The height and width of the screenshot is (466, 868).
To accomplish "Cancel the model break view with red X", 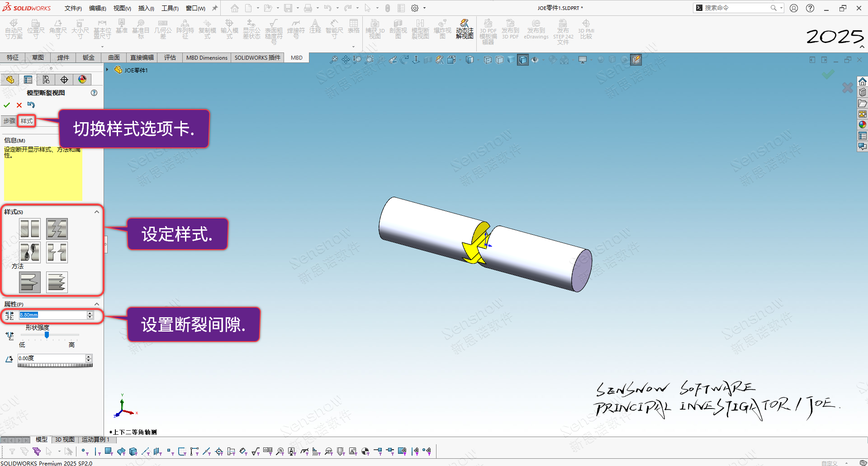I will (x=19, y=105).
